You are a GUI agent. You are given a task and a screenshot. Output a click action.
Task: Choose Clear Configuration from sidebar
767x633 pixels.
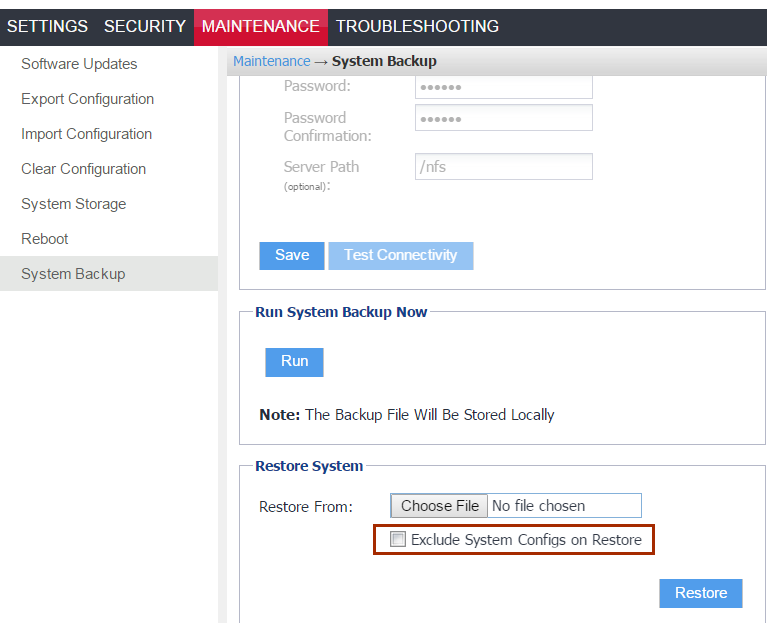83,169
